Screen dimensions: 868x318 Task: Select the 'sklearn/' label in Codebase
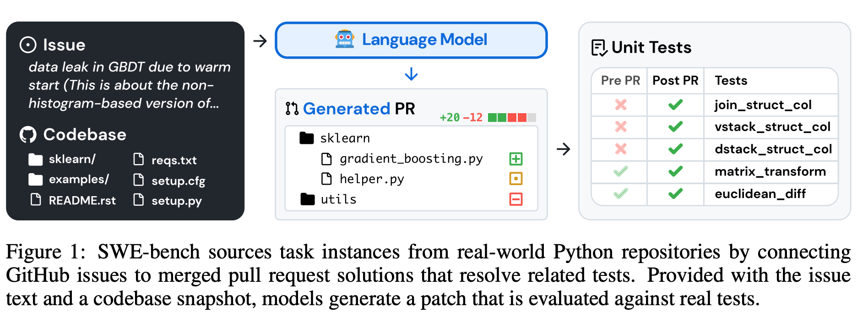[72, 159]
